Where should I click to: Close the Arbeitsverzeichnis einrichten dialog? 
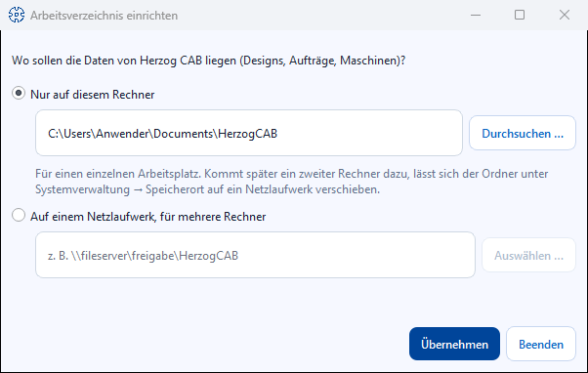coord(565,15)
